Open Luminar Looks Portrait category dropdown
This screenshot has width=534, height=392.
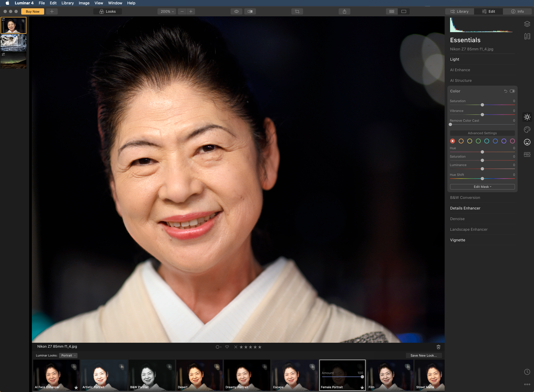68,356
